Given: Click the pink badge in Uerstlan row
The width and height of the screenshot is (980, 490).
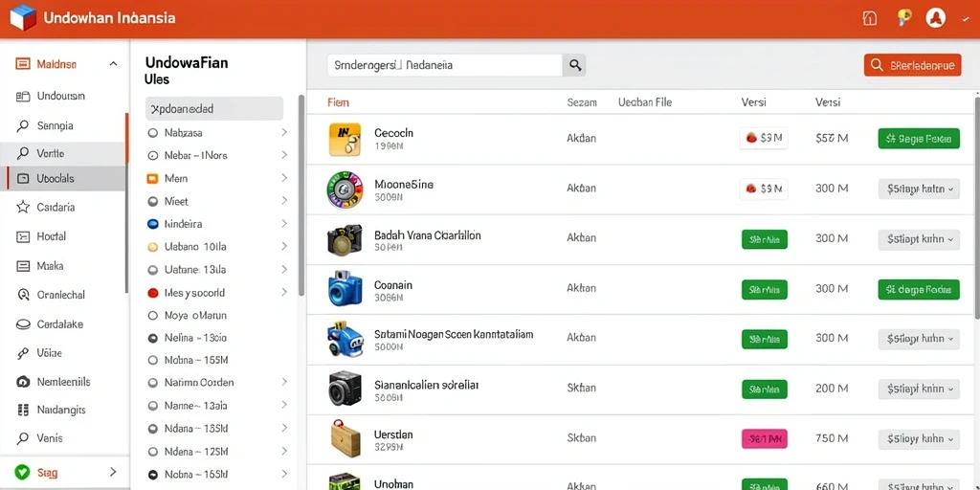Looking at the screenshot, I should point(765,439).
